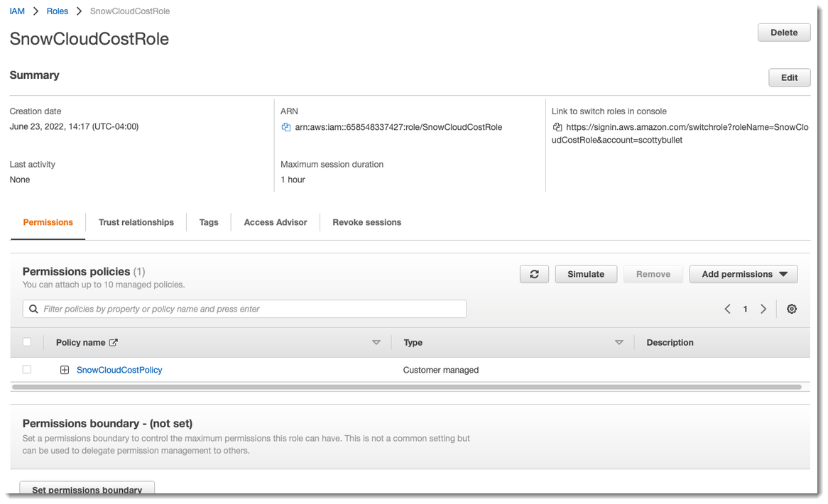Expand the SnowCloudCostPolicy details
Viewport: 828px width, 504px height.
pos(65,370)
